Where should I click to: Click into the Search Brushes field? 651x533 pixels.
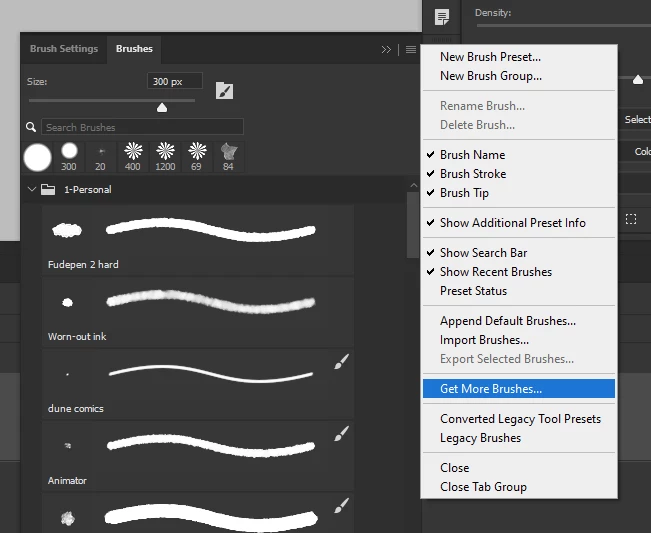[142, 127]
